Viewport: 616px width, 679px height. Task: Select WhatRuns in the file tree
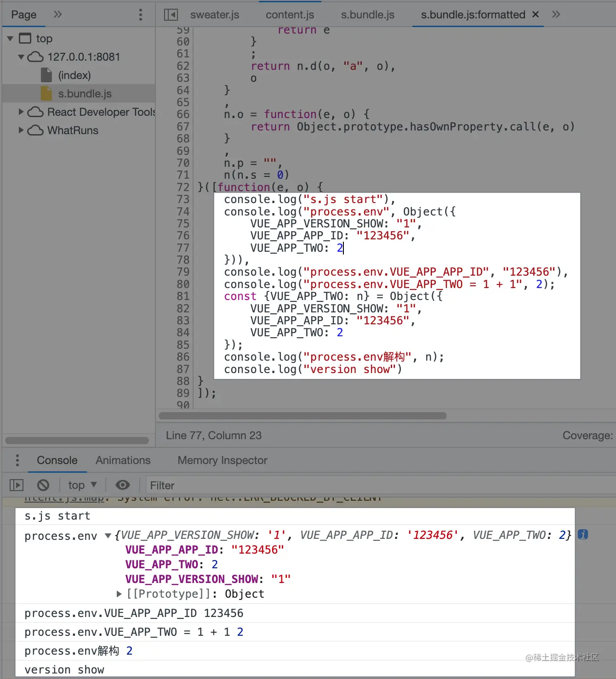[x=73, y=130]
